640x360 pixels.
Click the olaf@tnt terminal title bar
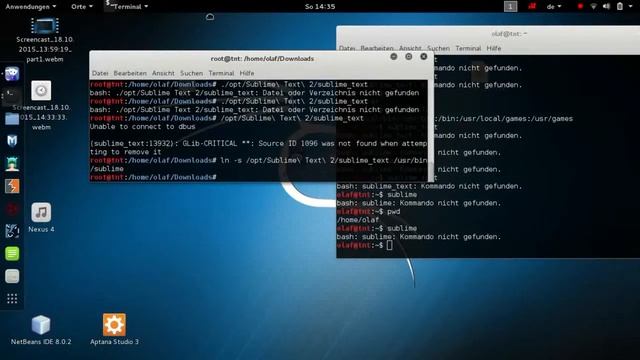[x=509, y=34]
